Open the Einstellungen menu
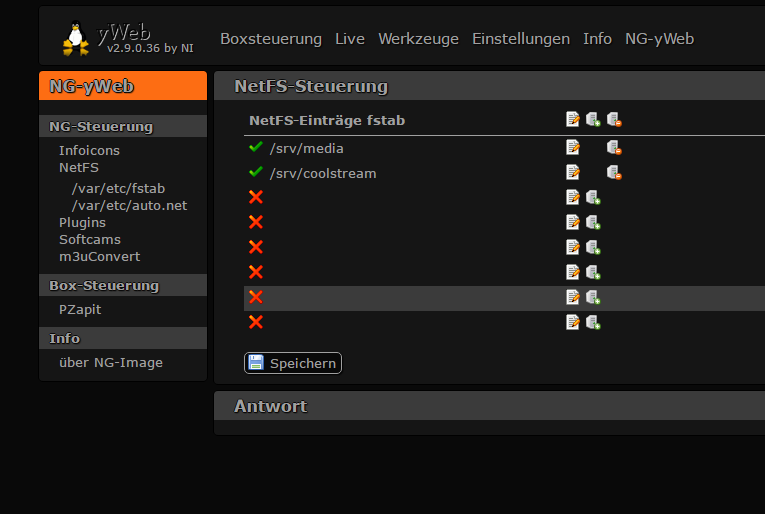765x514 pixels. [x=521, y=39]
